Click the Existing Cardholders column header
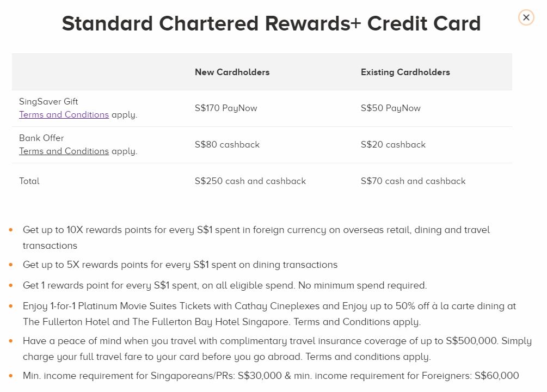 [x=405, y=72]
